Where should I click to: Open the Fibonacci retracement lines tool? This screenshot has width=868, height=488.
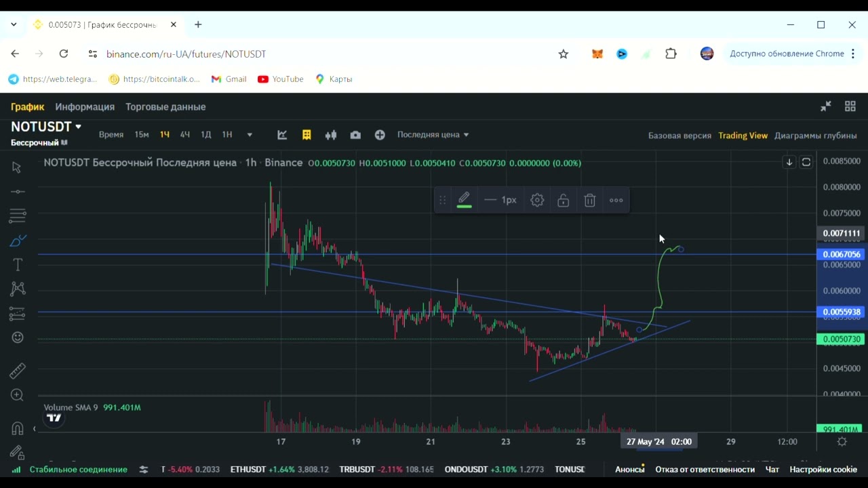18,216
